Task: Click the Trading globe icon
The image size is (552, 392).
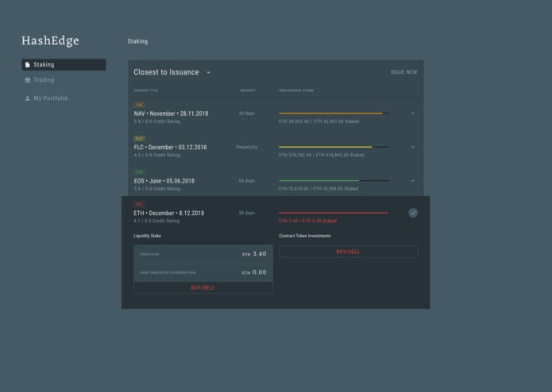Action: [x=28, y=80]
